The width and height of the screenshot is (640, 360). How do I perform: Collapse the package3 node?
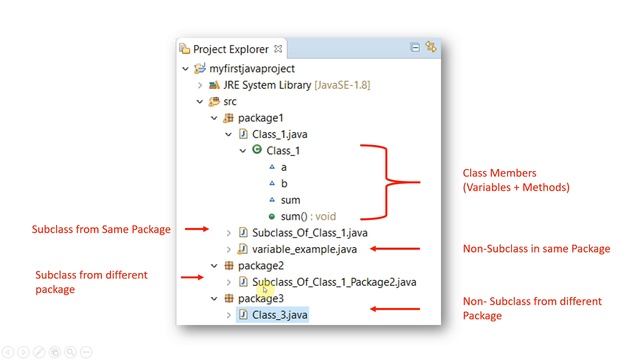214,299
